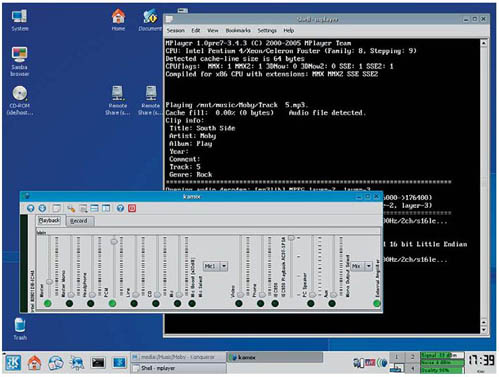
Task: Open the Home folder desktop icon
Action: 118,20
